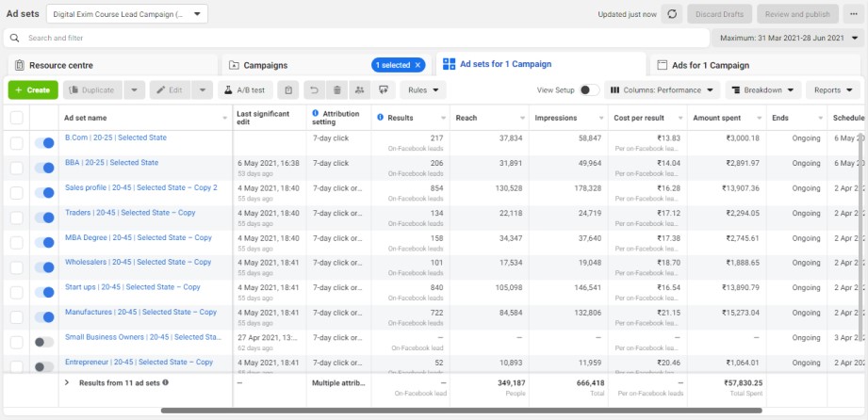Open the MBA Degree ad set link

[139, 237]
